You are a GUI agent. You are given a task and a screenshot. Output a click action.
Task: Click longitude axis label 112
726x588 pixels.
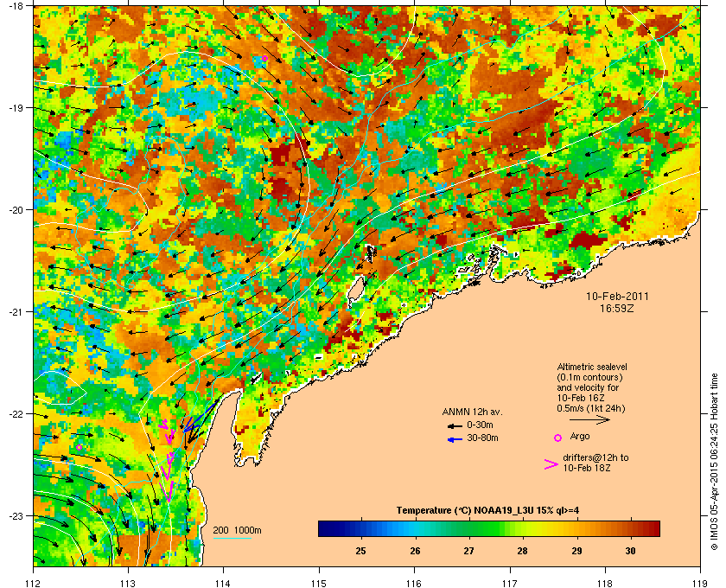pos(34,583)
